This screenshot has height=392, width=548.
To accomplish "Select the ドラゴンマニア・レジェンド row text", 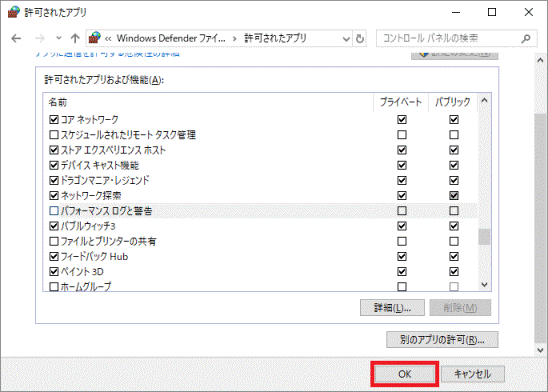I will coord(105,180).
